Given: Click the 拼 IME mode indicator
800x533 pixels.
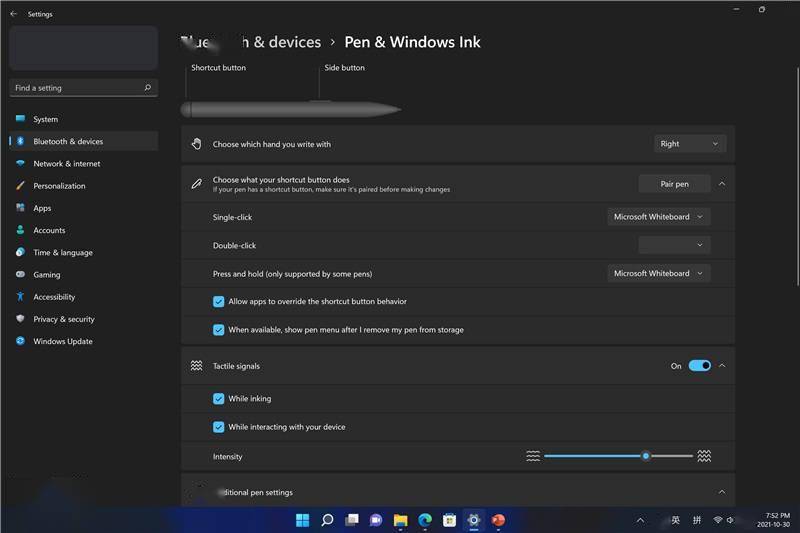Looking at the screenshot, I should [696, 520].
